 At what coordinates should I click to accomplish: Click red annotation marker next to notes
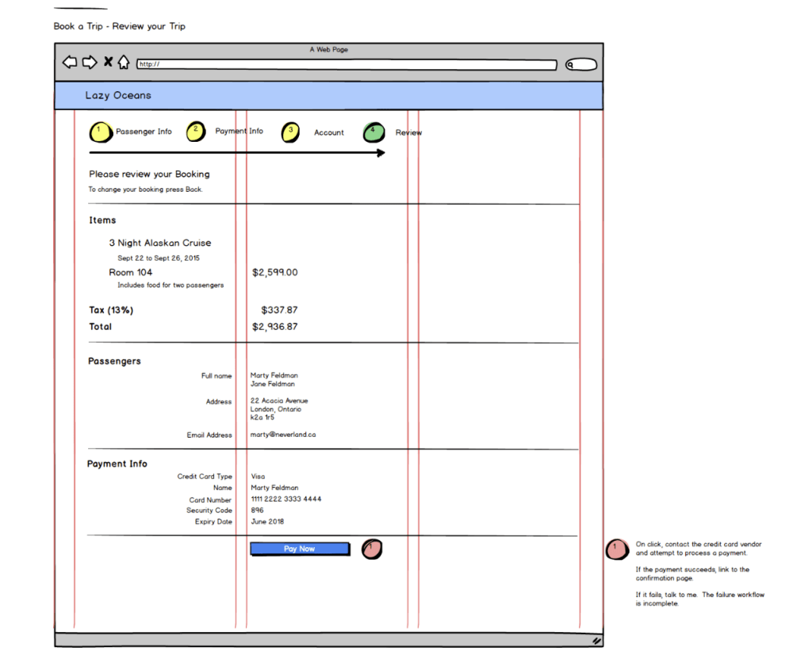coord(615,549)
